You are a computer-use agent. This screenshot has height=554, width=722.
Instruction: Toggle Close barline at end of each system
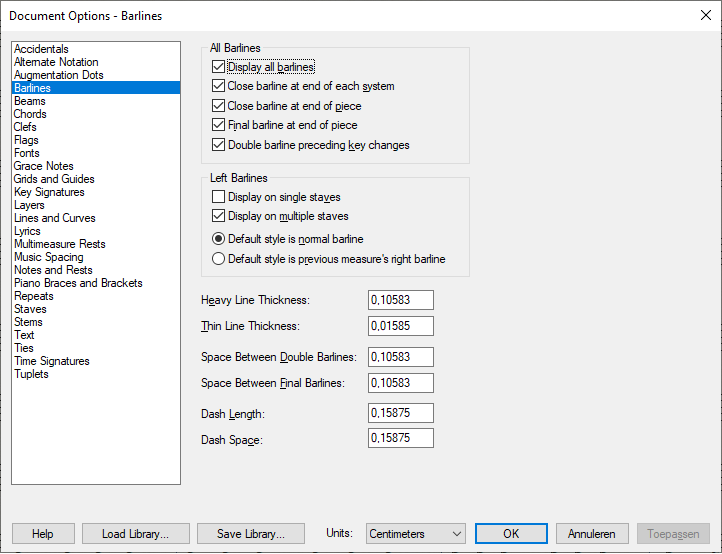point(219,86)
